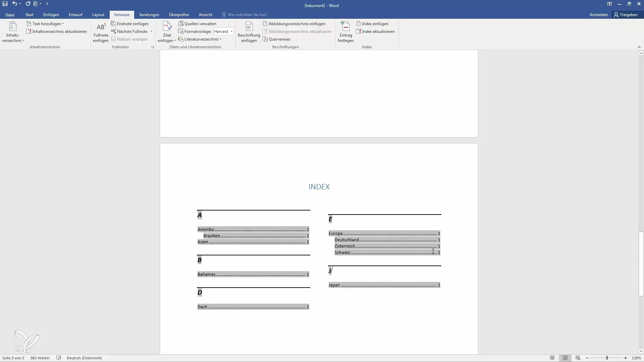Screen dimensions: 644x362
Task: Open the undo history dropdown arrow
Action: (x=20, y=4)
